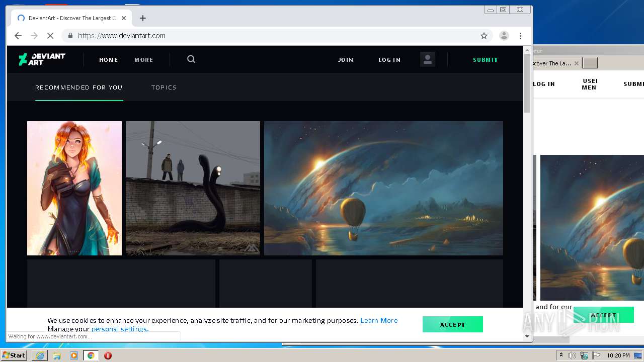The height and width of the screenshot is (362, 644).
Task: Click the scrollbar down arrow
Action: pos(527,336)
